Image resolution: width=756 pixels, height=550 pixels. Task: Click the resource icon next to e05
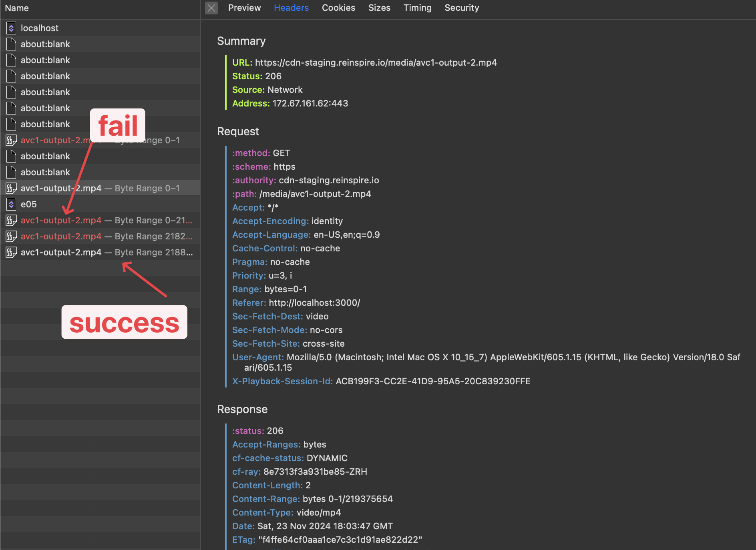click(11, 204)
